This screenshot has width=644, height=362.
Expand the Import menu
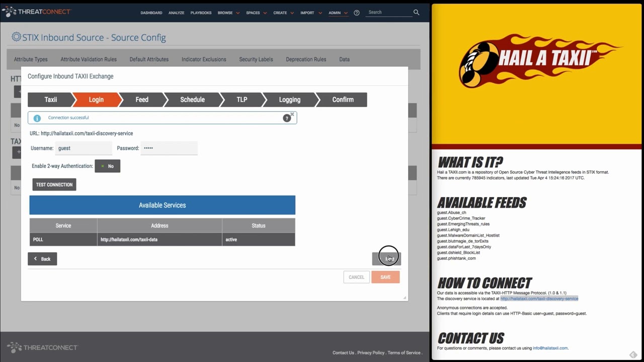pos(310,13)
